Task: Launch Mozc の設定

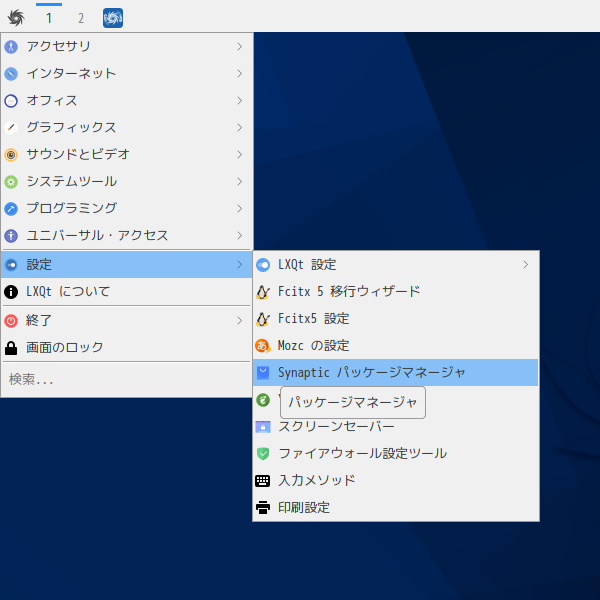Action: [396, 346]
